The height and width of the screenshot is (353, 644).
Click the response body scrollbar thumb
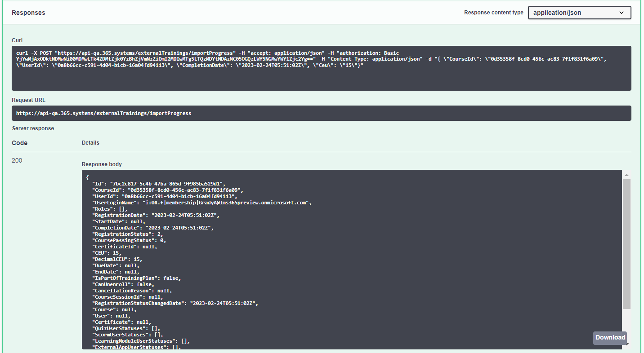[x=626, y=243]
